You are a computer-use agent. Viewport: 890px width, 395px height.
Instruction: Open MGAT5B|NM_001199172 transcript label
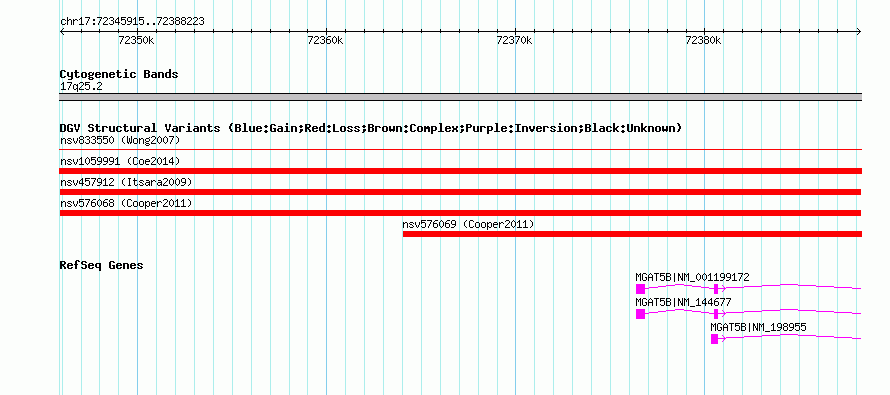[692, 278]
